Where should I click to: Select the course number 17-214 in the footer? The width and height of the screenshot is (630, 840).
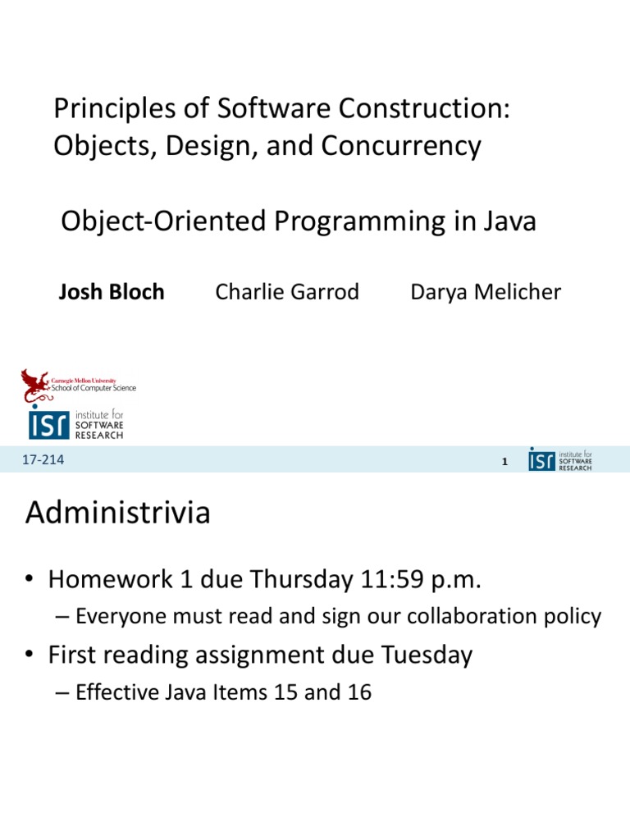pyautogui.click(x=44, y=461)
